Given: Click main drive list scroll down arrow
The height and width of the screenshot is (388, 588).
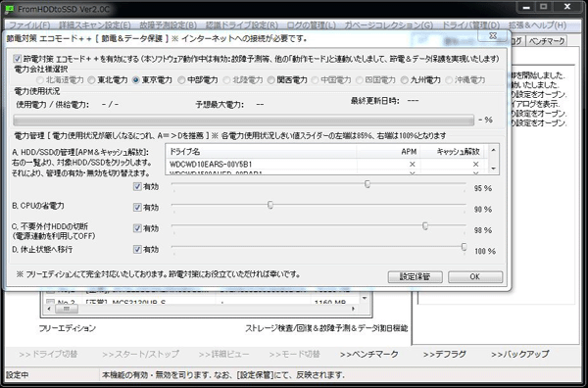Looking at the screenshot, I should (x=365, y=299).
